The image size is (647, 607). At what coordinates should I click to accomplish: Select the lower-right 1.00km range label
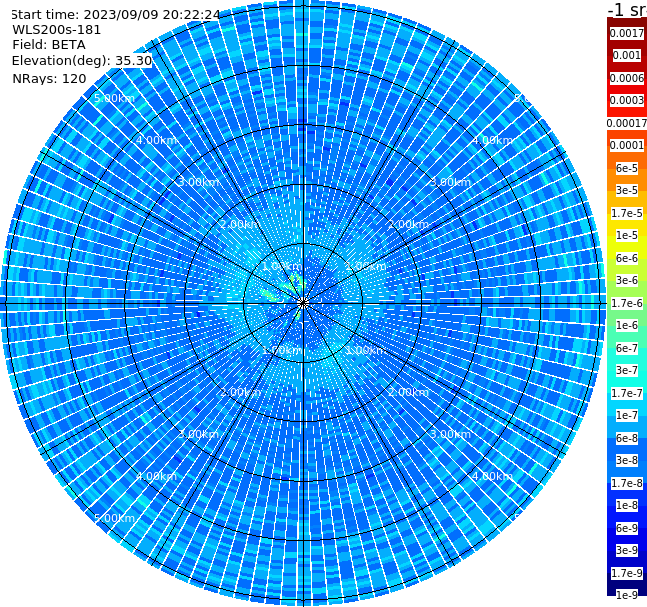(x=366, y=350)
